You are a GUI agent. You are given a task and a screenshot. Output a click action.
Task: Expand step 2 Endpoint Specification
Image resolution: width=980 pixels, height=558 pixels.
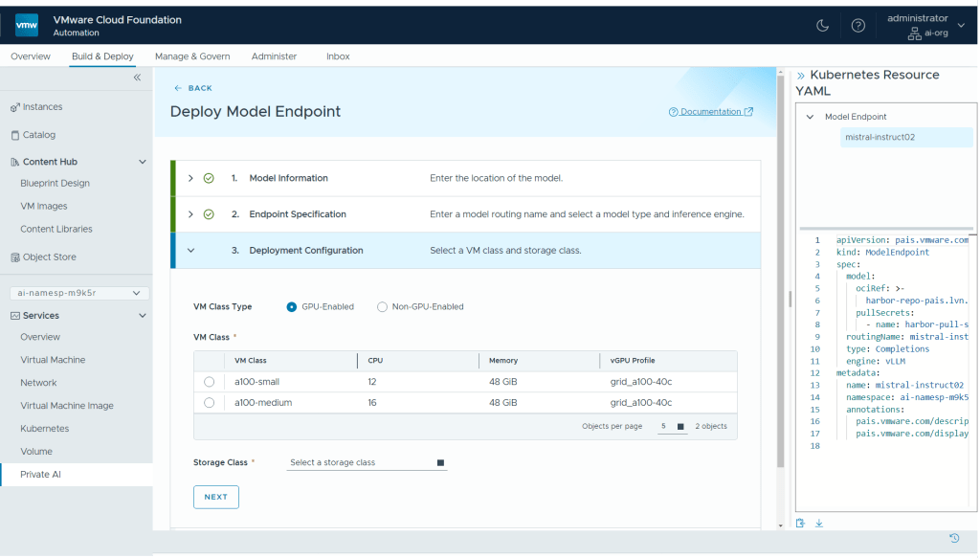[x=190, y=214]
